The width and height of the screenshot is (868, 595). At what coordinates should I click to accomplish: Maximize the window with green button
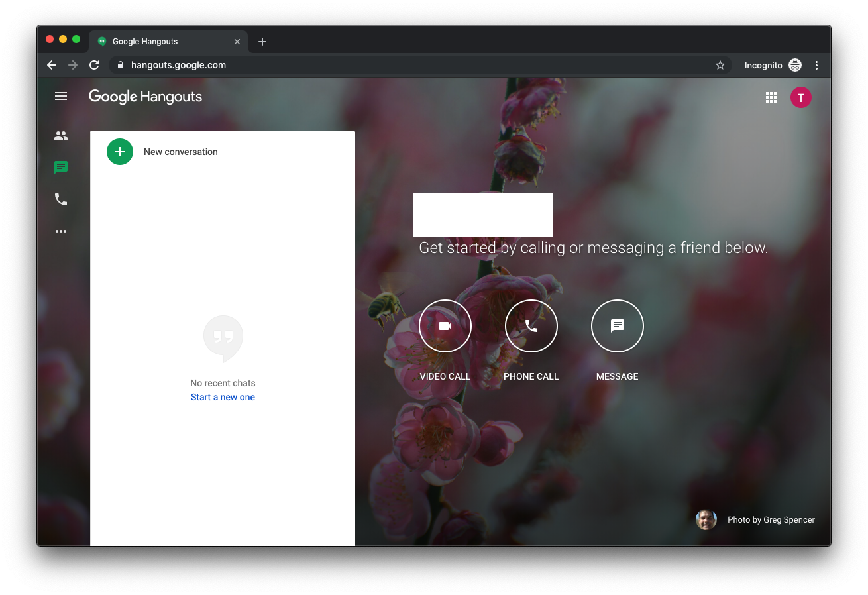(x=76, y=40)
